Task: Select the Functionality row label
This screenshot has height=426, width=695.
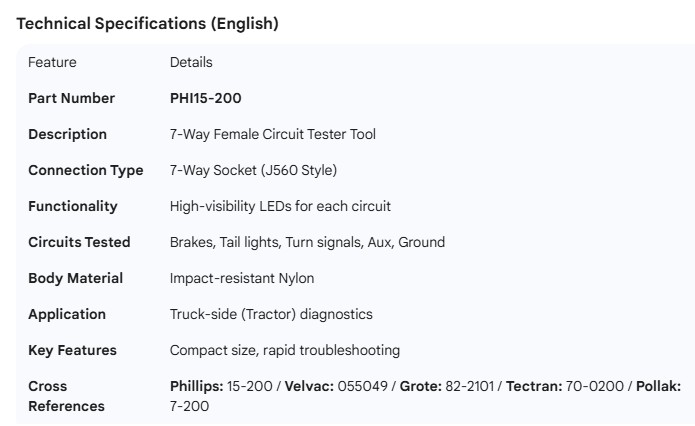Action: coord(72,206)
